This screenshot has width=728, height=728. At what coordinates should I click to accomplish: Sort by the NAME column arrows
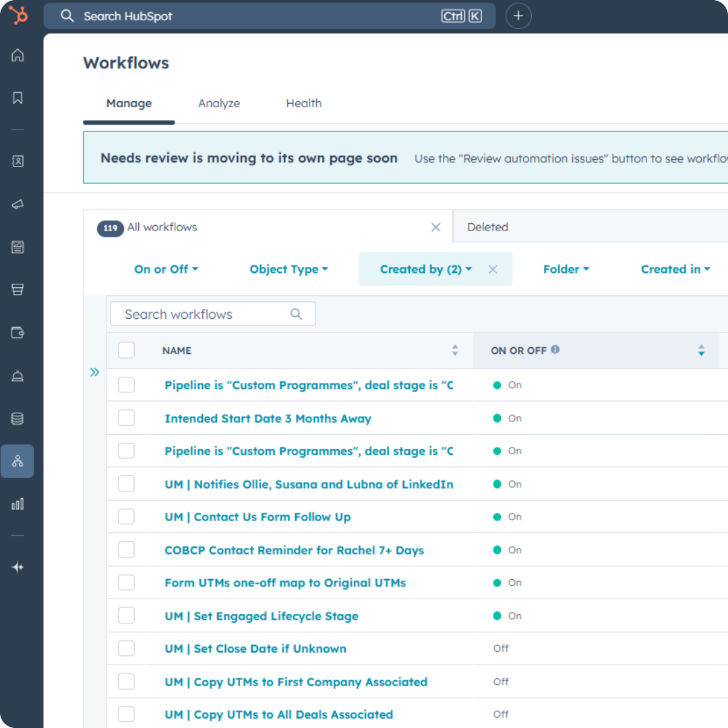455,350
